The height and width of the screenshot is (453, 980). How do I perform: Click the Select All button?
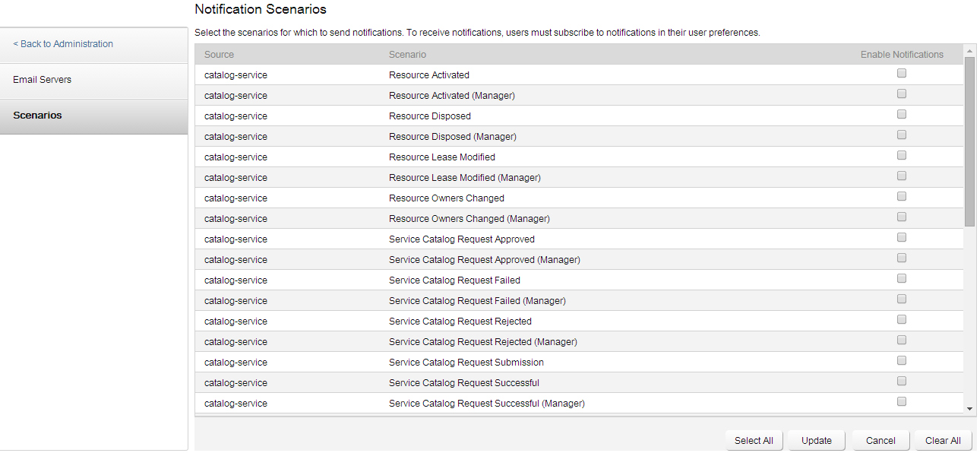(x=754, y=441)
